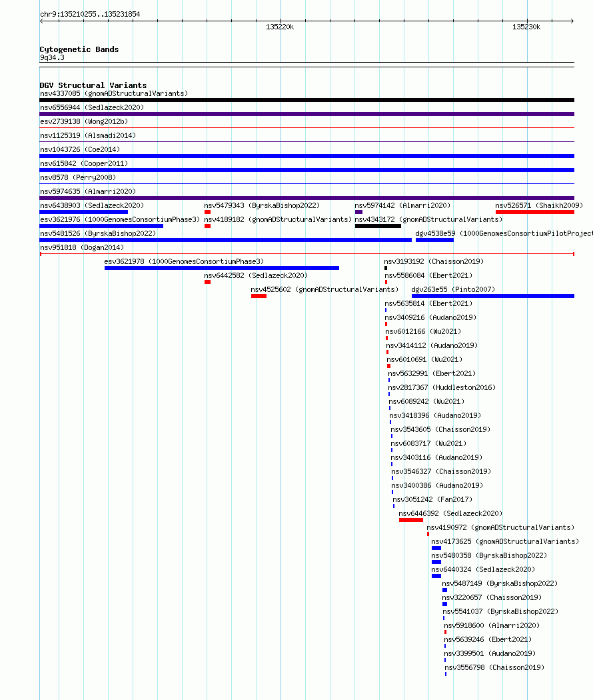Open nsv6446392 (Sedlazeck2020) label
Image resolution: width=593 pixels, height=700 pixels.
(x=450, y=513)
